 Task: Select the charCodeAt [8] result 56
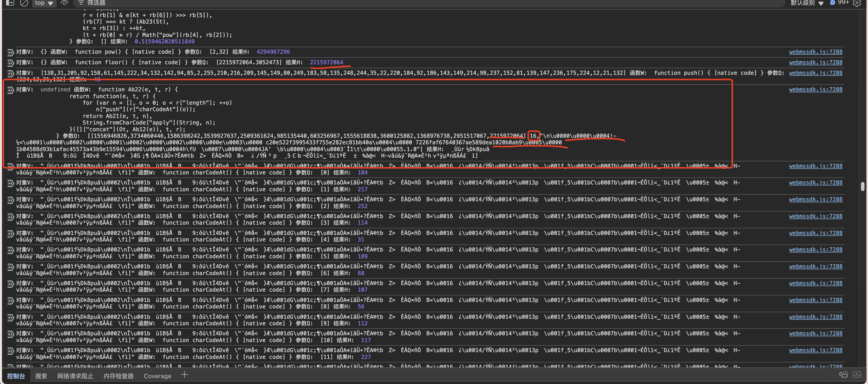tap(361, 306)
